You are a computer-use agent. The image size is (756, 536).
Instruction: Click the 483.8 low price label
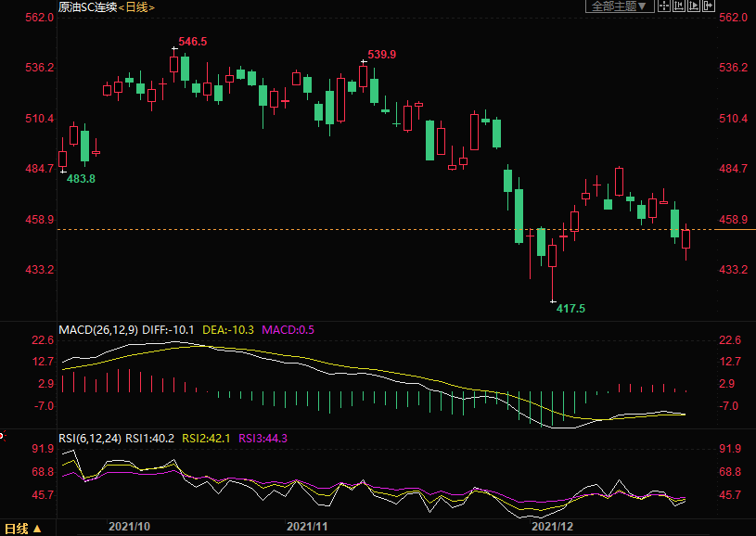tap(81, 178)
